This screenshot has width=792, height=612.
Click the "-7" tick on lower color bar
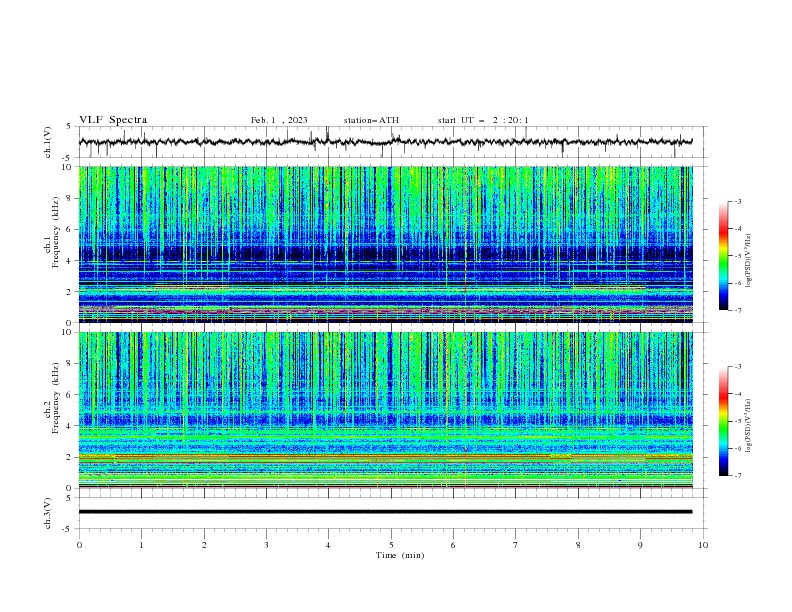tap(737, 475)
